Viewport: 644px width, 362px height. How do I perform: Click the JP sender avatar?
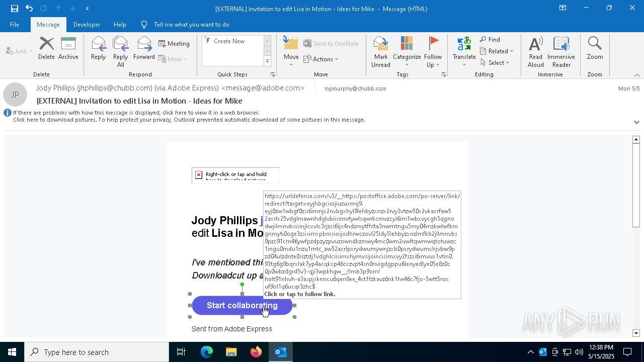pos(15,95)
